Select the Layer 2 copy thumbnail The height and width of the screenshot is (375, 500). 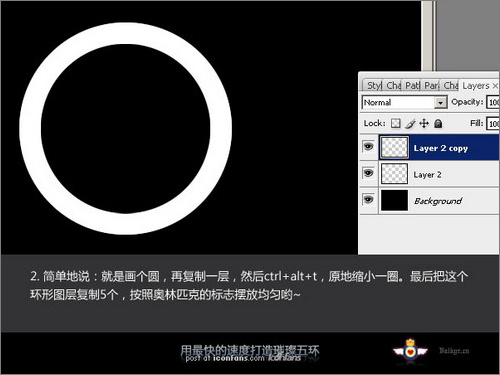click(394, 147)
